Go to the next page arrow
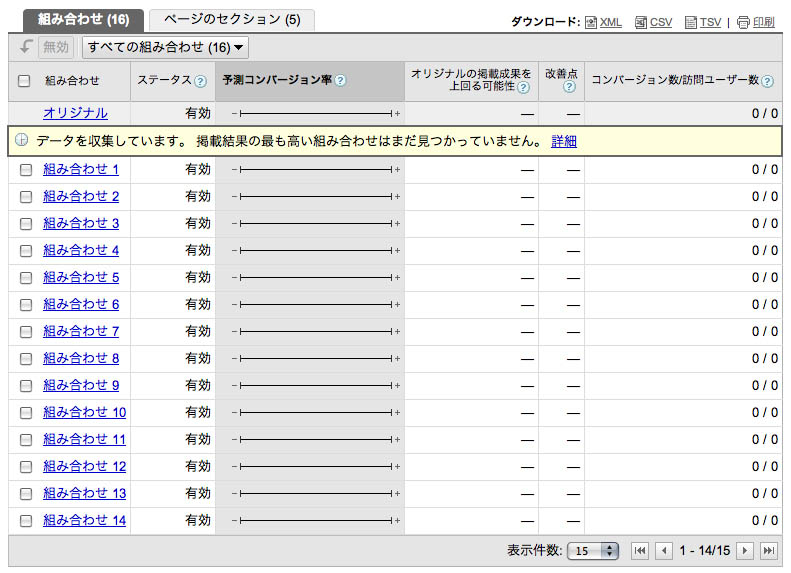 [x=744, y=551]
